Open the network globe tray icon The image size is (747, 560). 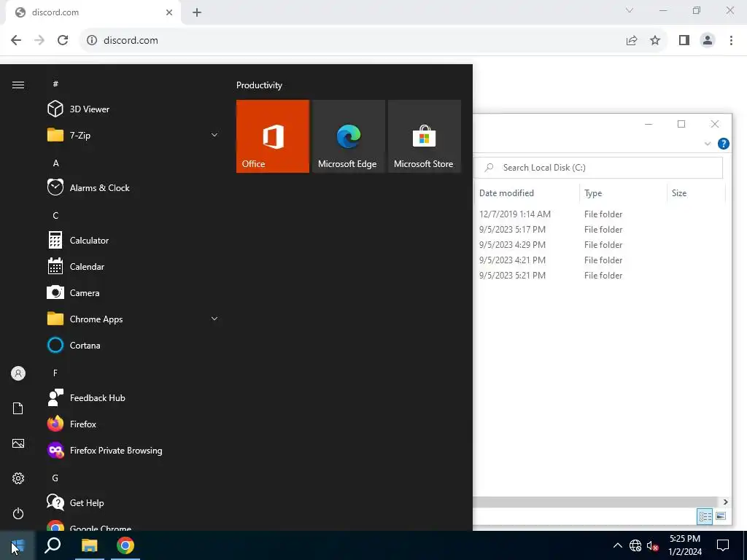[635, 545]
